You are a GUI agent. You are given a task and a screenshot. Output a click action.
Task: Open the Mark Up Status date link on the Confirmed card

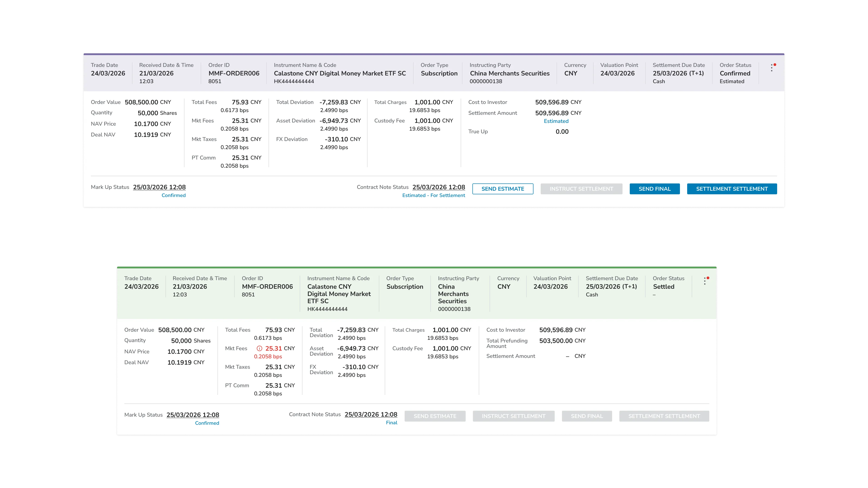[x=159, y=187]
